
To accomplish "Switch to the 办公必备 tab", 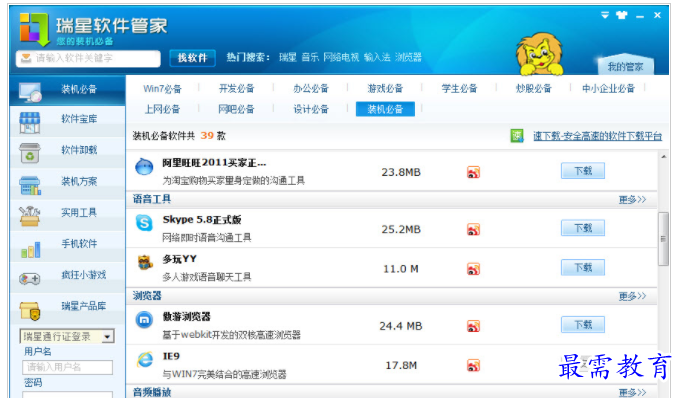I will [311, 89].
